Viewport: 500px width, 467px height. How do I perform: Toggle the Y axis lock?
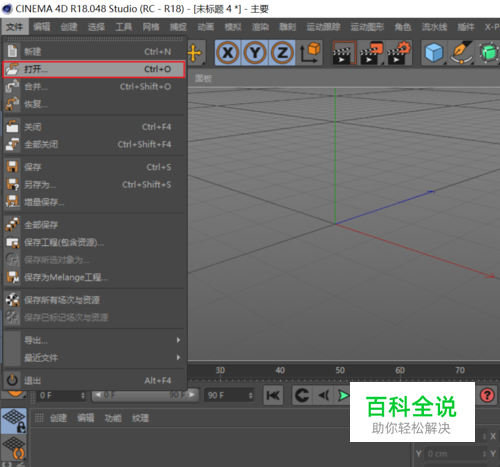(x=255, y=53)
